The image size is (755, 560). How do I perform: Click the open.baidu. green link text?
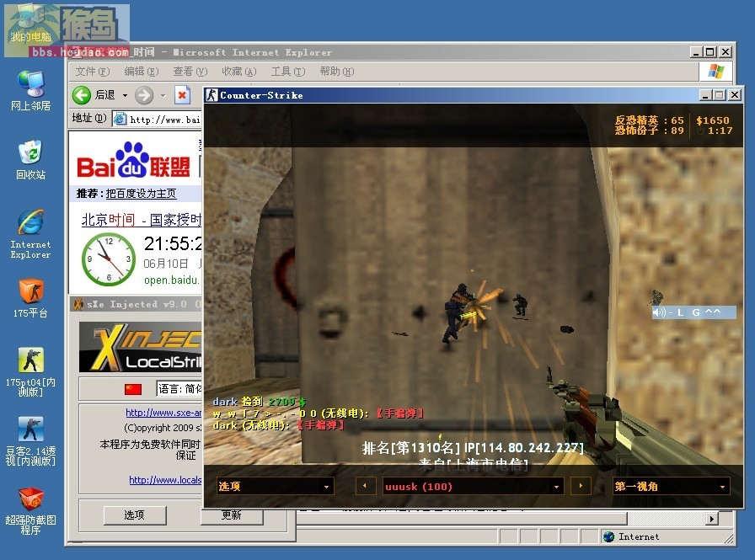tap(171, 280)
